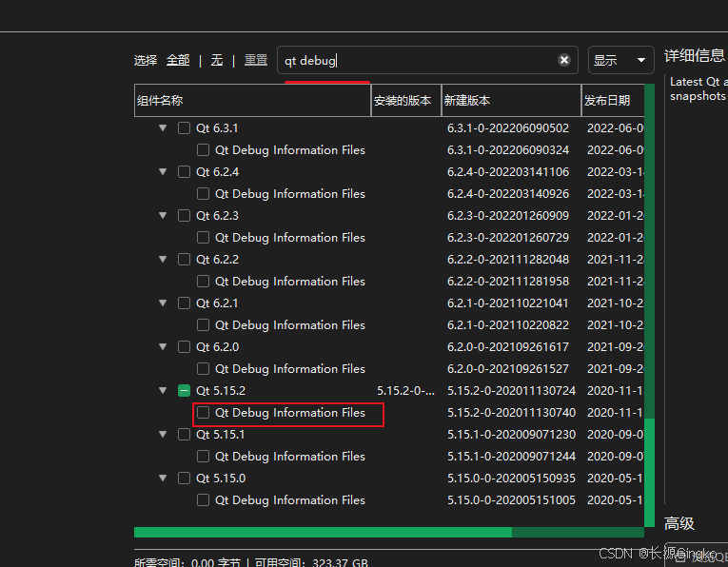This screenshot has height=567, width=728.
Task: Check Debug Information Files under Qt 6.2.1
Action: click(203, 324)
